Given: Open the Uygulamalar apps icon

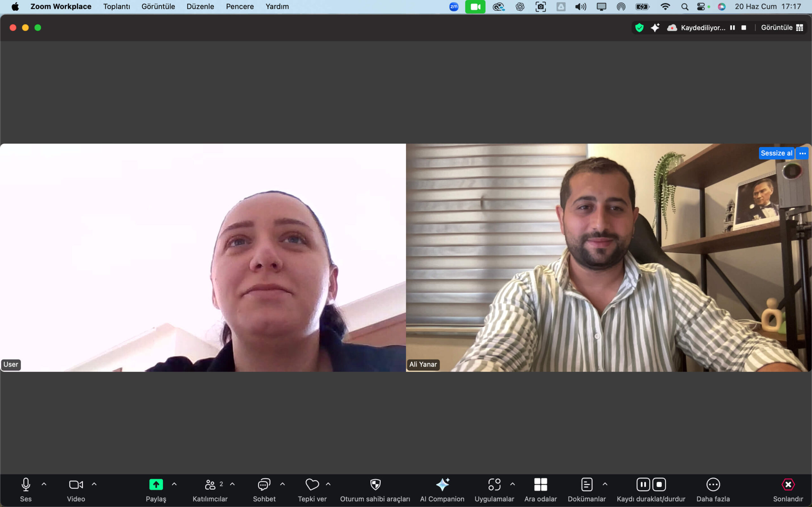Looking at the screenshot, I should click(494, 485).
